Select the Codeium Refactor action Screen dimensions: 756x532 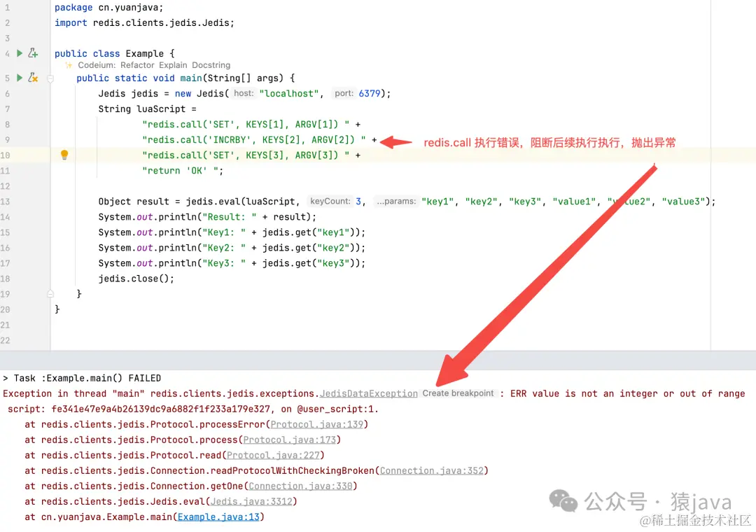[137, 64]
